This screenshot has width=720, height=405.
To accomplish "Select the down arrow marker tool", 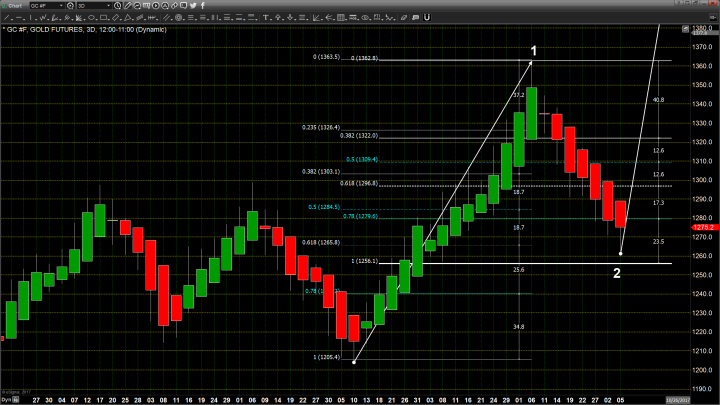I will (x=290, y=17).
